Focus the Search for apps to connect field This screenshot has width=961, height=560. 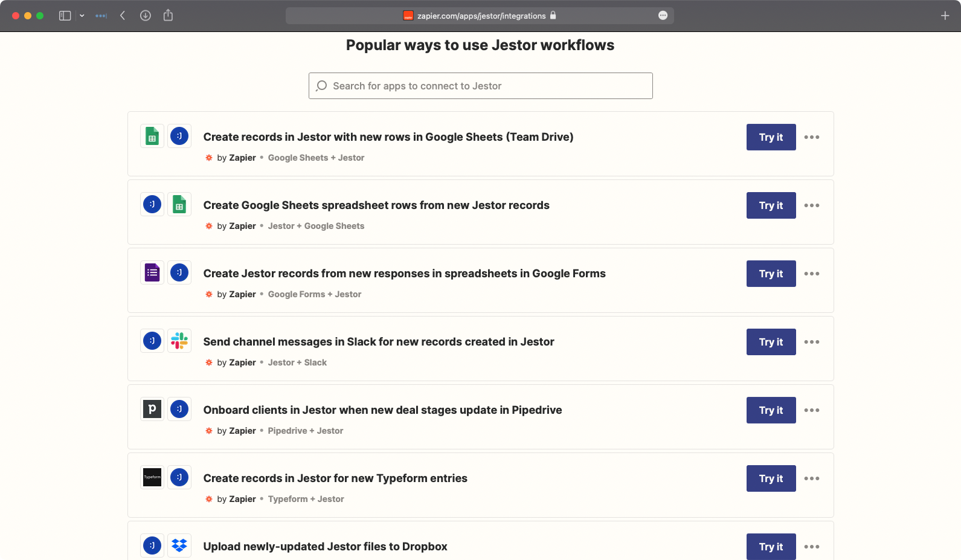point(480,86)
